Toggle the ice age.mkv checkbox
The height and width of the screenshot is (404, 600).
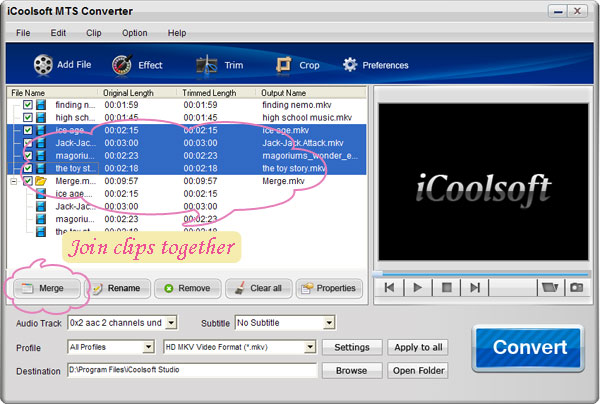point(28,130)
